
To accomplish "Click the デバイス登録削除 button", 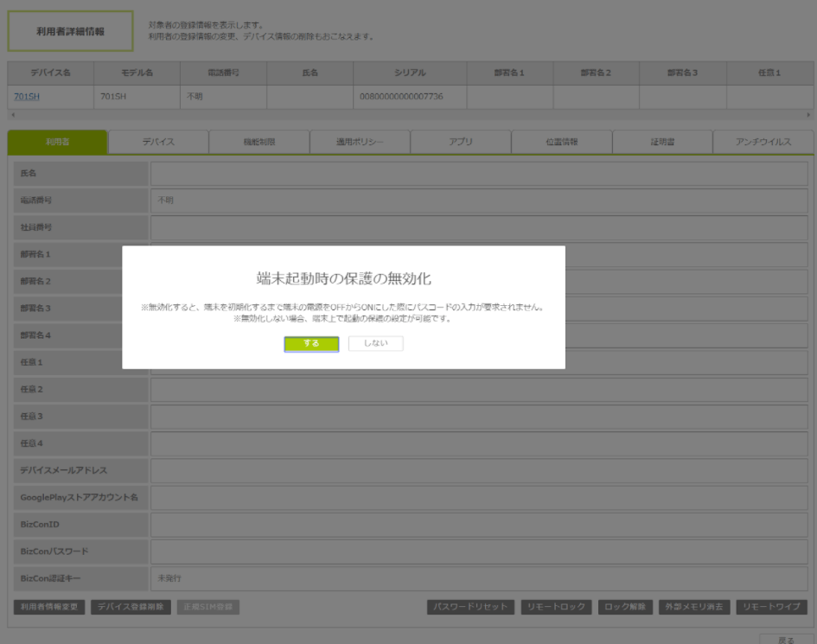I will tap(131, 607).
